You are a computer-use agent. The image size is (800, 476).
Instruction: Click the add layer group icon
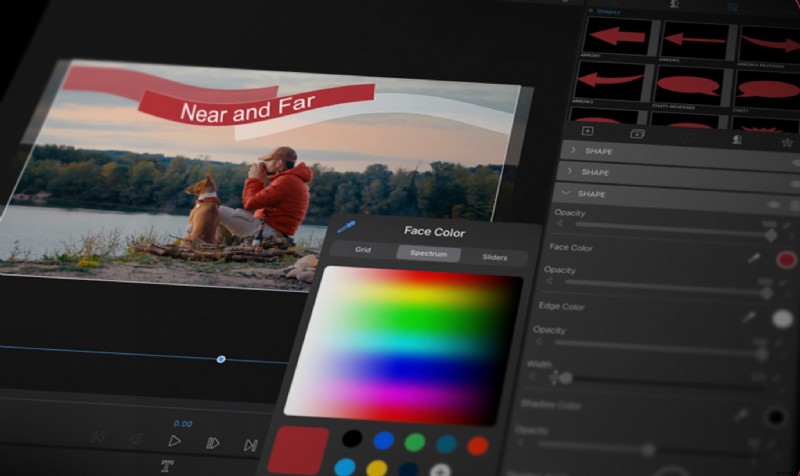point(637,134)
